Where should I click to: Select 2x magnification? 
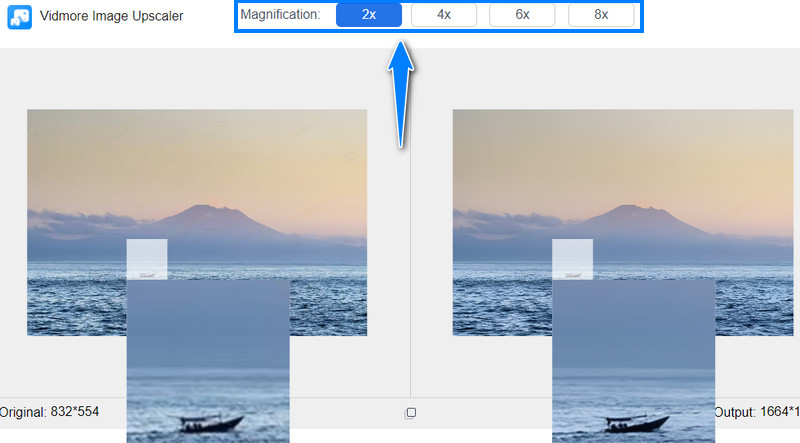(x=368, y=15)
